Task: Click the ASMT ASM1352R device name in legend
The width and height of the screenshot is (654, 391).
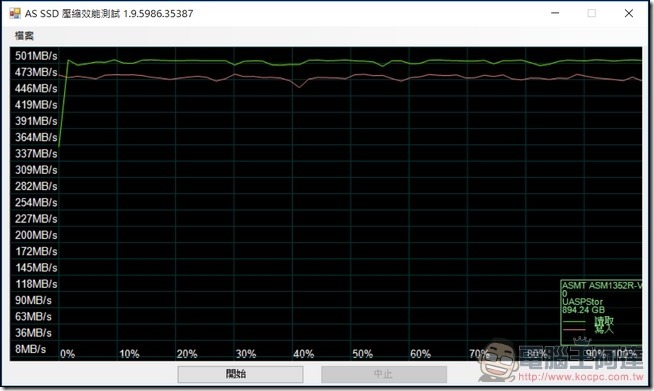Action: click(602, 286)
